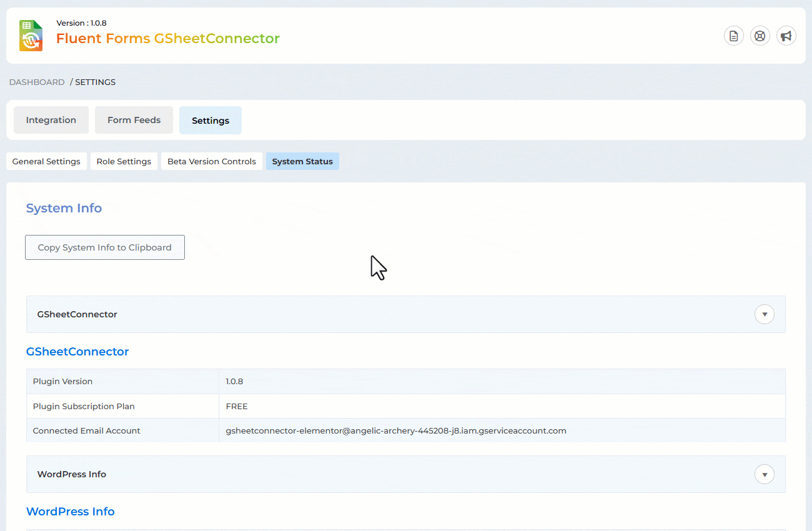Go to the Dashboard breadcrumb link
The height and width of the screenshot is (531, 812).
point(37,82)
